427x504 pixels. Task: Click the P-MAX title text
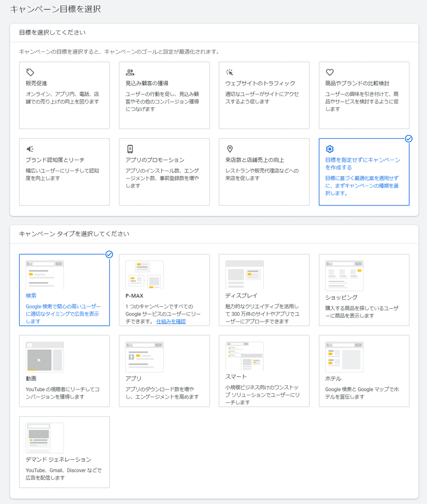[134, 296]
